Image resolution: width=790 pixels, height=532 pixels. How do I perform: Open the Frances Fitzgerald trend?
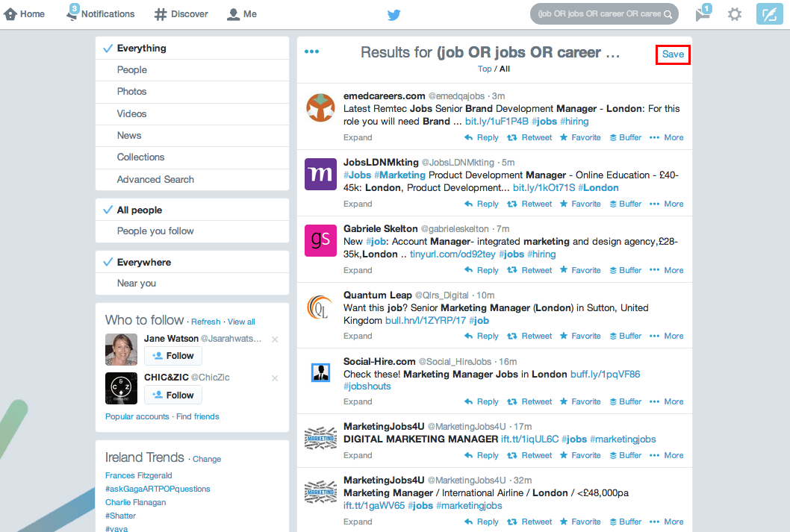[x=139, y=475]
